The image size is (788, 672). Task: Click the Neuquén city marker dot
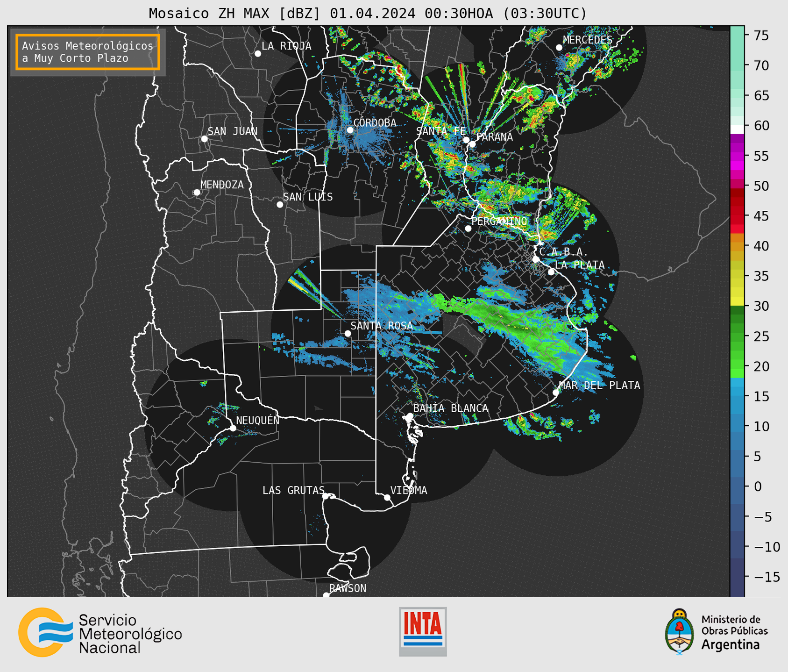(233, 428)
